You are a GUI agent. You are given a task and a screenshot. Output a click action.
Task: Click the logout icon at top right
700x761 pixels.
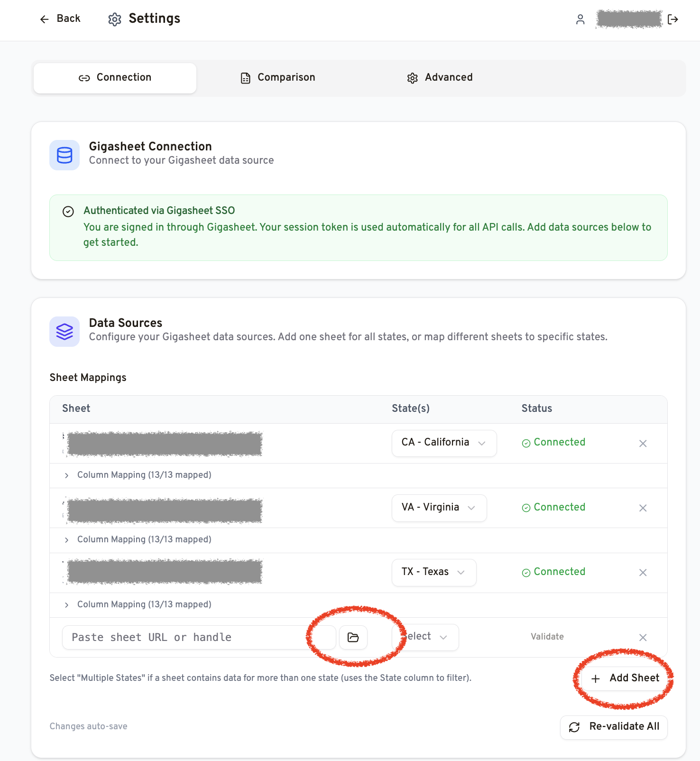672,19
